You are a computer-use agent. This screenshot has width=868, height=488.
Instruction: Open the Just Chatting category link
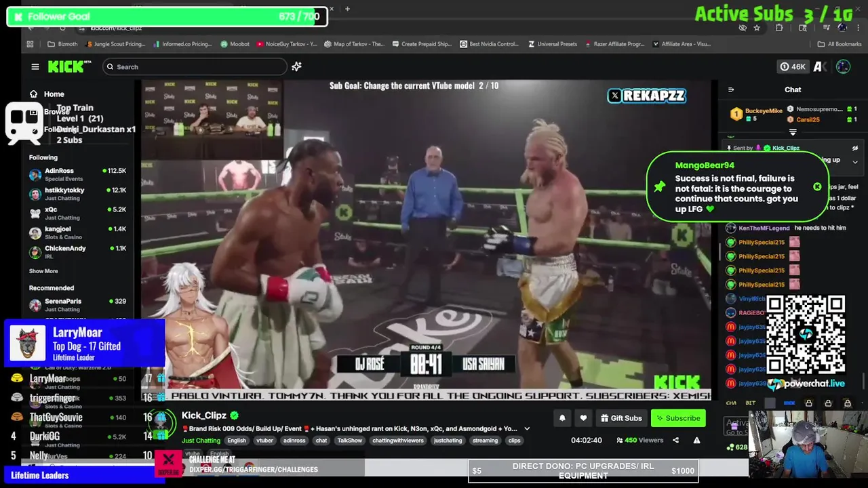[201, 441]
